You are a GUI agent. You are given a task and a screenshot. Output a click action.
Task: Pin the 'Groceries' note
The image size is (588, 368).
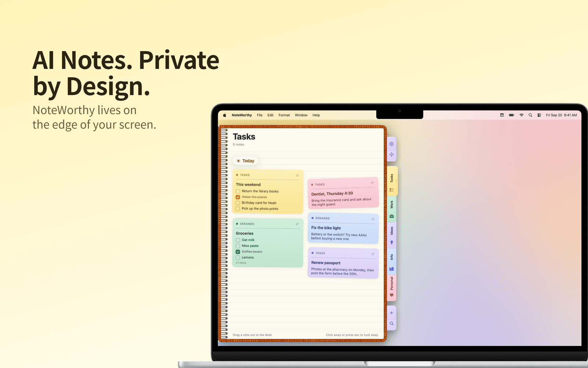297,224
